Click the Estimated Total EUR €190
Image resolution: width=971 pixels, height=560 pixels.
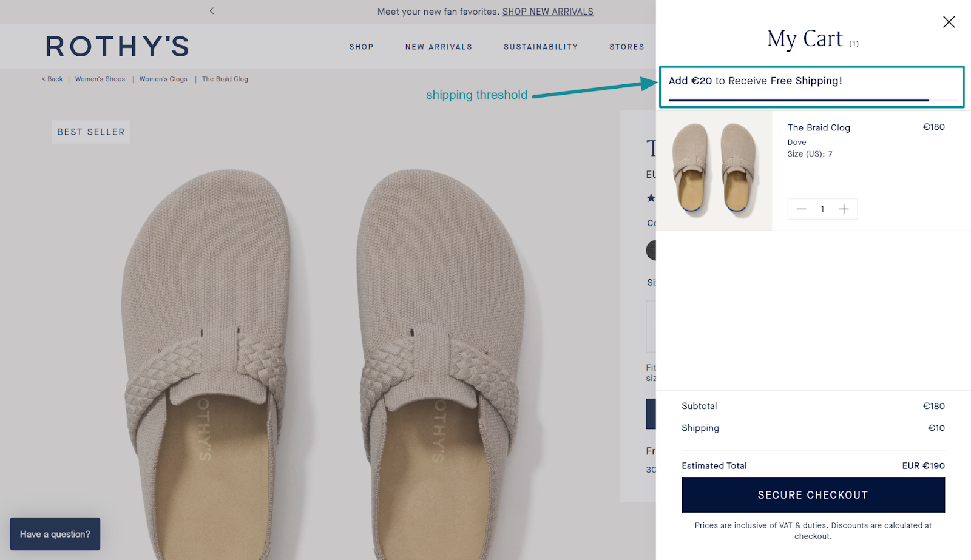[x=923, y=466]
